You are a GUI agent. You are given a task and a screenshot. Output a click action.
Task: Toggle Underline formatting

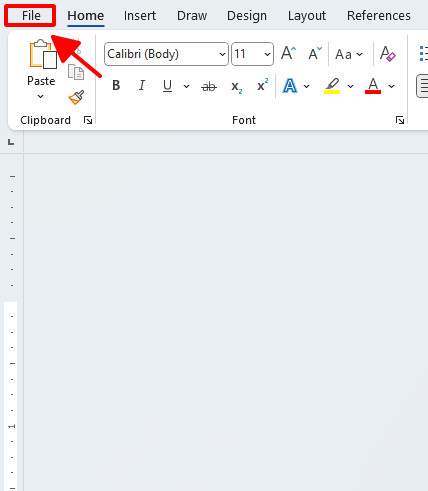point(167,86)
